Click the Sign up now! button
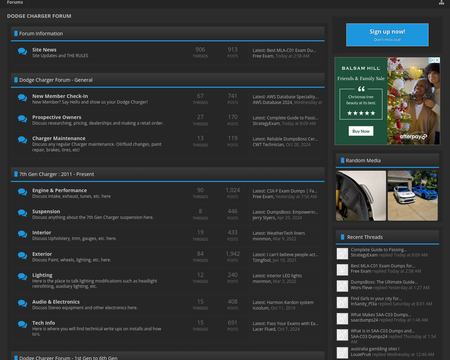This screenshot has height=360, width=450. [387, 35]
